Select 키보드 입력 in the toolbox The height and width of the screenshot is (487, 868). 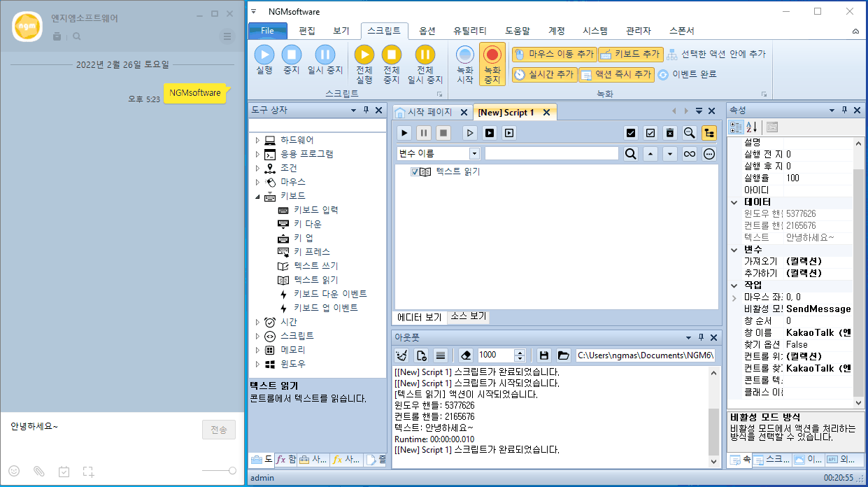coord(315,210)
